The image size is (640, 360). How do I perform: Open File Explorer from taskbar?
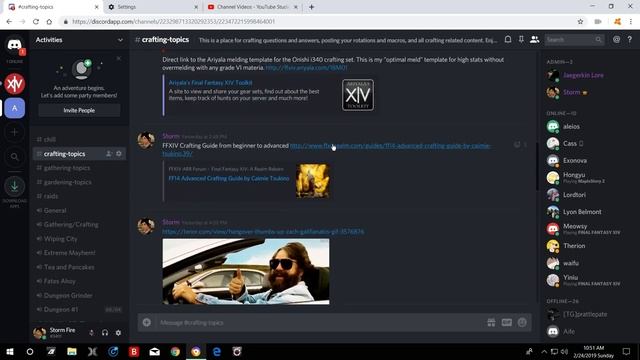point(72,351)
